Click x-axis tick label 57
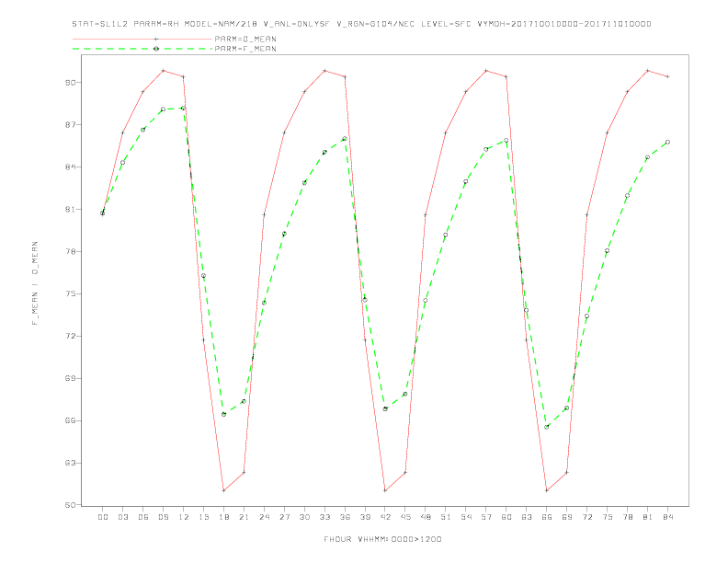 click(x=486, y=517)
